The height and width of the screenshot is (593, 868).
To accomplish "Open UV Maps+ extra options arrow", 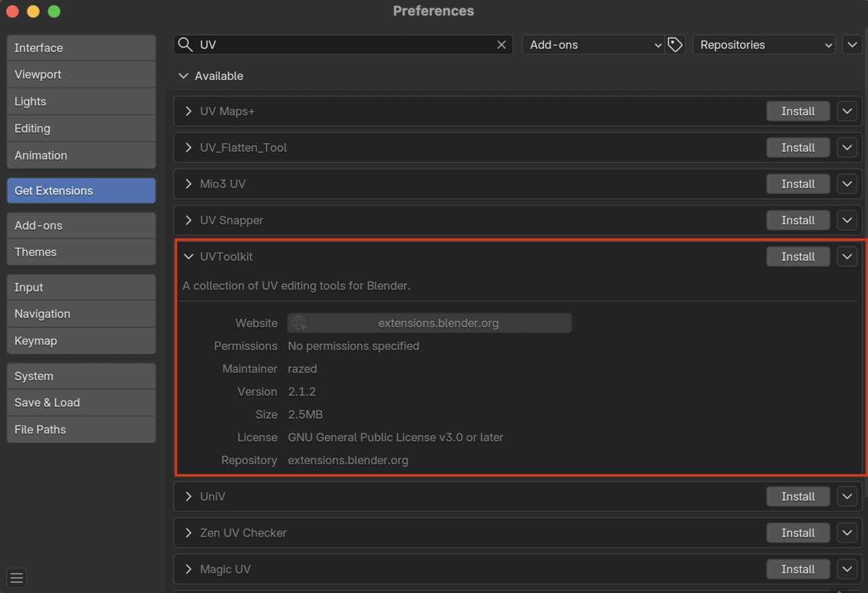I will tap(847, 111).
